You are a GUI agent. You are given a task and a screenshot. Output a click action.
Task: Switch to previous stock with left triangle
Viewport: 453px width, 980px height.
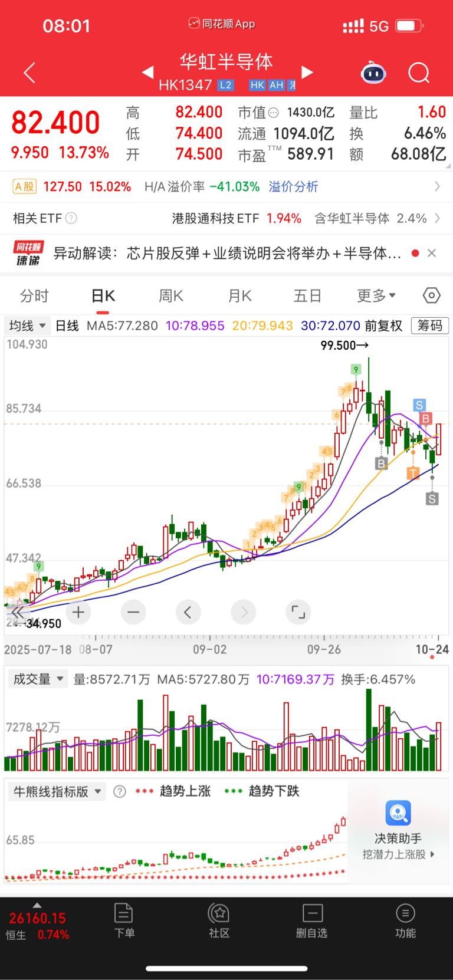click(147, 72)
